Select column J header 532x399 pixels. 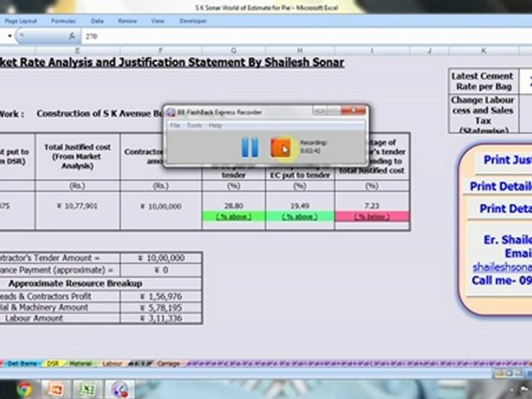pyautogui.click(x=429, y=51)
